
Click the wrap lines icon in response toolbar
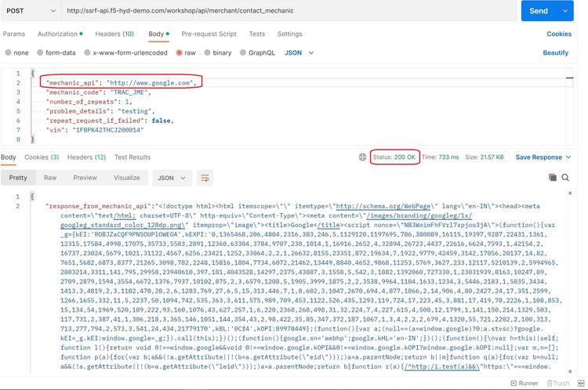click(x=205, y=178)
